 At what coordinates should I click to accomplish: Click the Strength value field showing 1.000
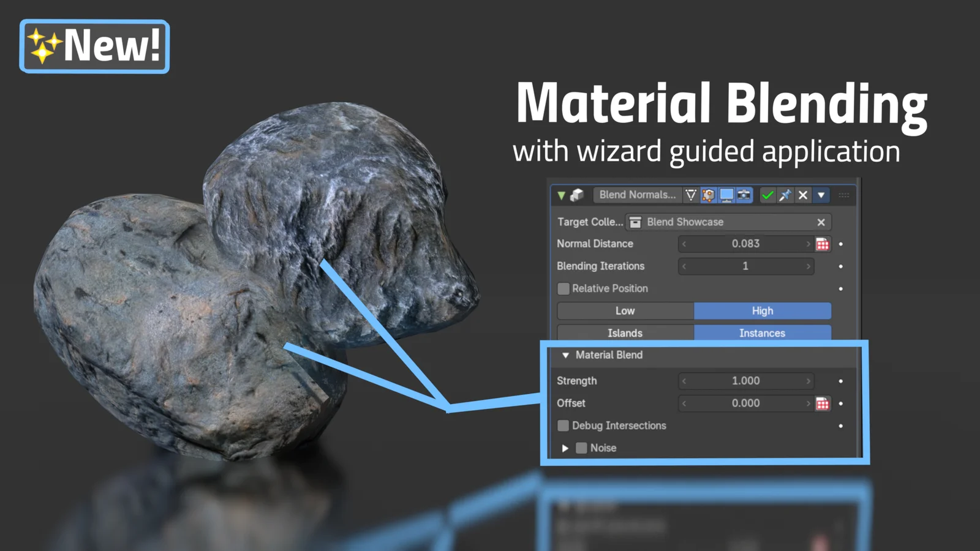point(745,380)
